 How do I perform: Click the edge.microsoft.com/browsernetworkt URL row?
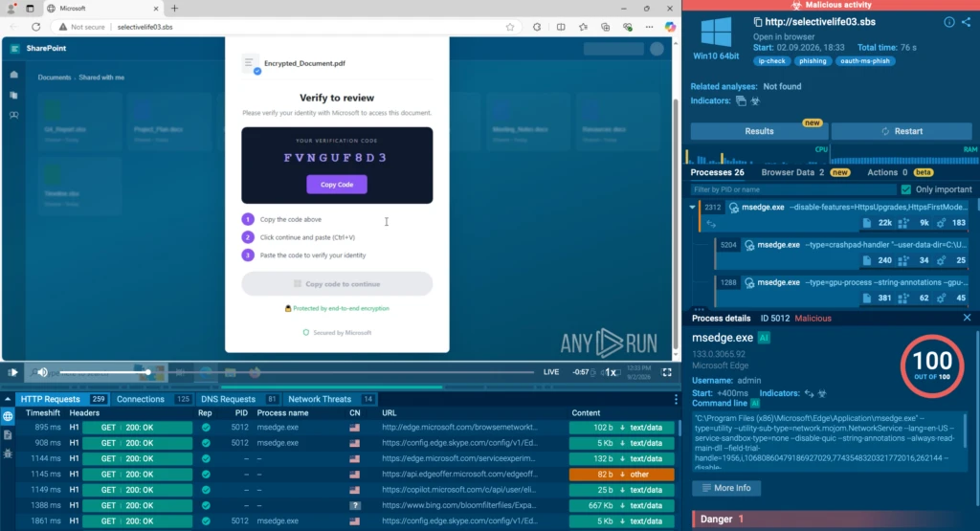pos(460,428)
